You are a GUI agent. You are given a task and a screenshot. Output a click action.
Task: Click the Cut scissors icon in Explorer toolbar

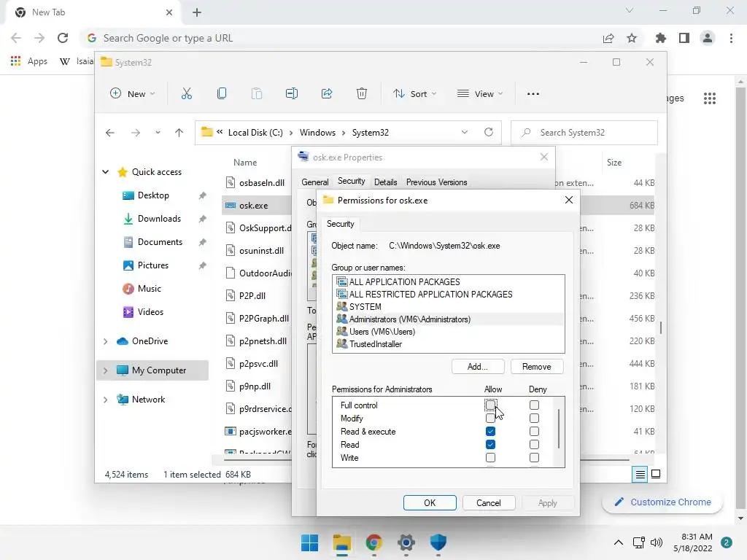[x=186, y=94]
